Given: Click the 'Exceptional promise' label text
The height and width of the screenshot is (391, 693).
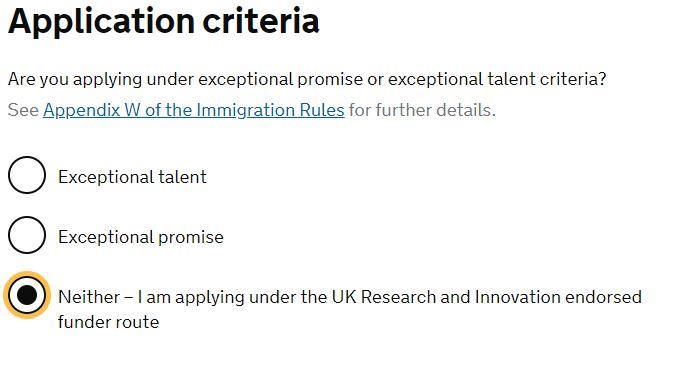Looking at the screenshot, I should [141, 237].
